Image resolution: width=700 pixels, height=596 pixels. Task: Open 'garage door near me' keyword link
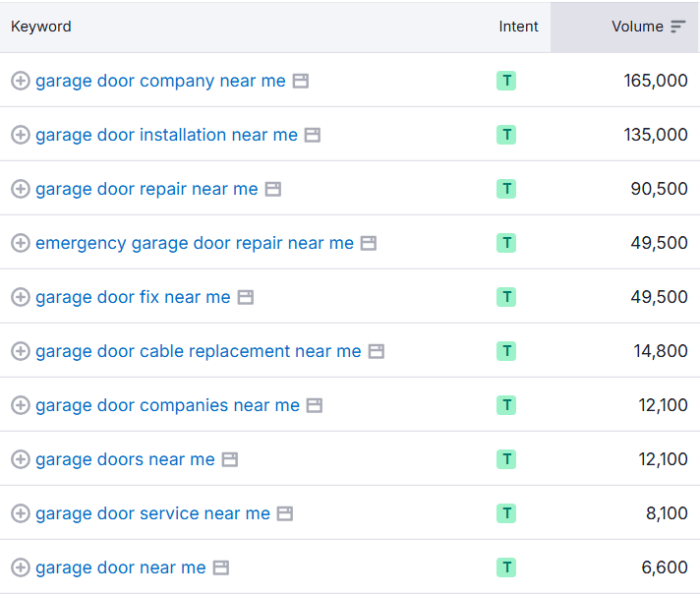click(121, 567)
